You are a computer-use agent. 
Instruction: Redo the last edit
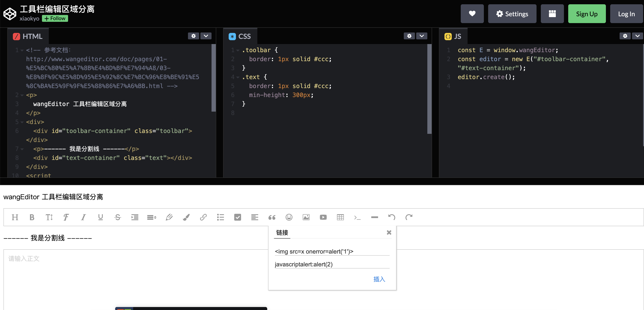409,217
